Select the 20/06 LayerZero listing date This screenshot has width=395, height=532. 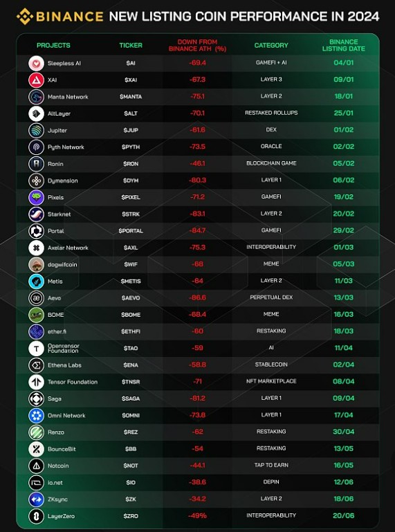click(343, 515)
